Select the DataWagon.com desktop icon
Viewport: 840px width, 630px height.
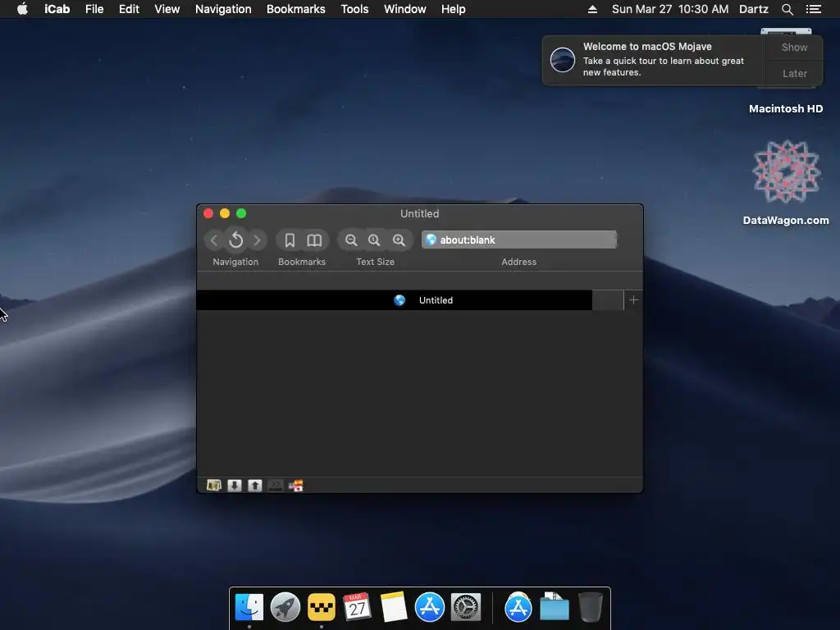(x=786, y=182)
